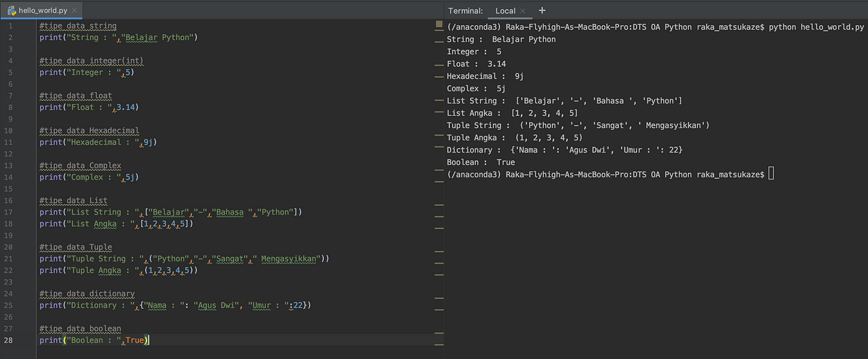
Task: Click the print "List Angka : " code line
Action: (x=117, y=224)
